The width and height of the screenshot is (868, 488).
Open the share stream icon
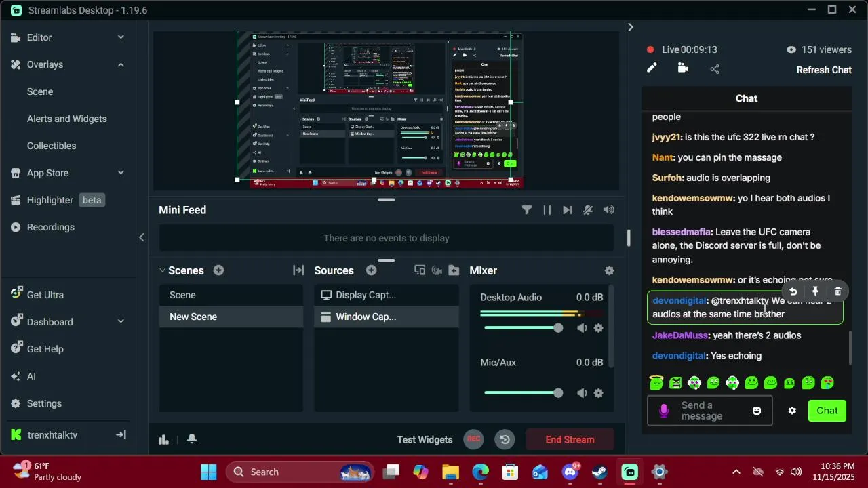[715, 69]
